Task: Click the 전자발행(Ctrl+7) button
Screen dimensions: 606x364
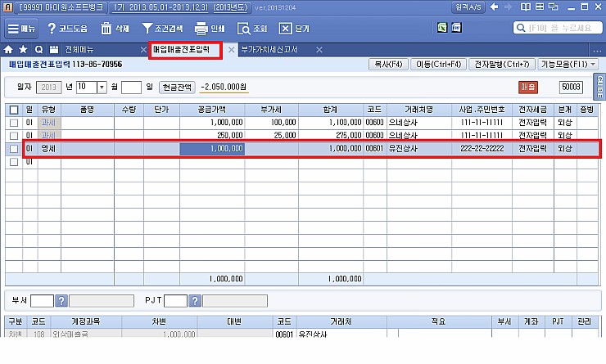Action: (x=502, y=64)
